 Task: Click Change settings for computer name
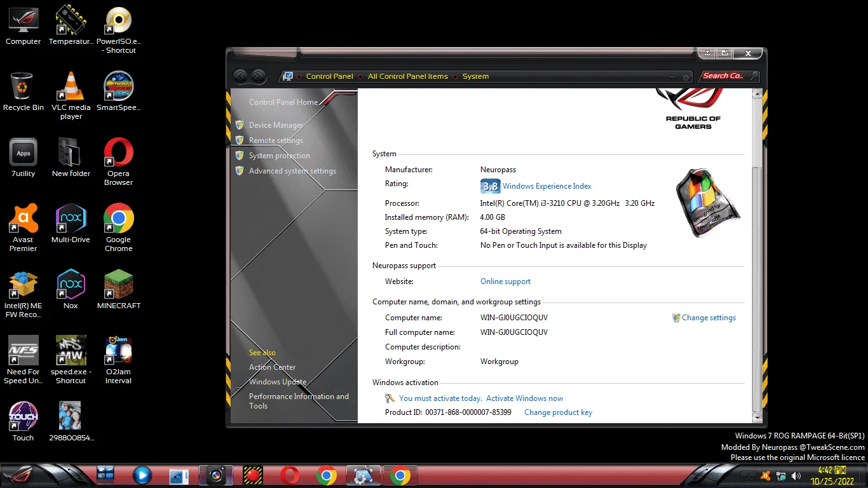709,318
